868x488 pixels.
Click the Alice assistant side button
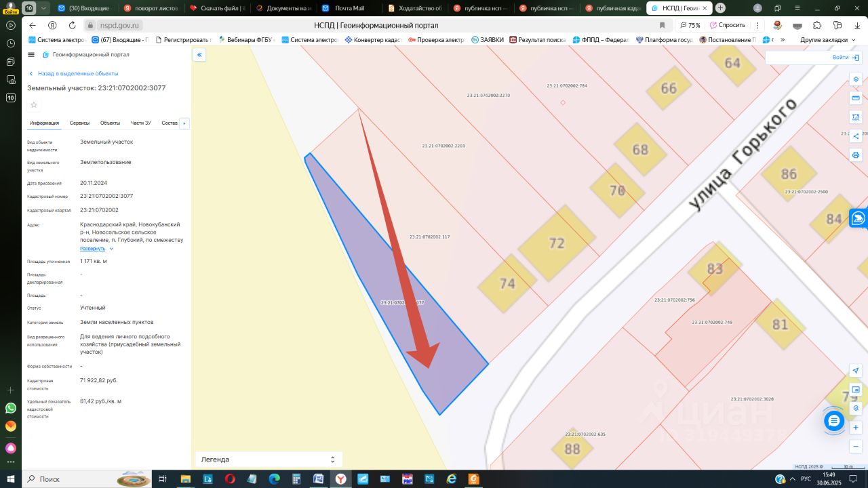(x=859, y=218)
